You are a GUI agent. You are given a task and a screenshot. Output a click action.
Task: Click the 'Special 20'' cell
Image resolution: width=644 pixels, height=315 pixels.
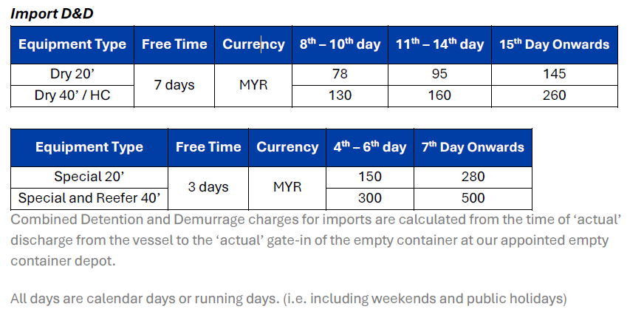[89, 177]
